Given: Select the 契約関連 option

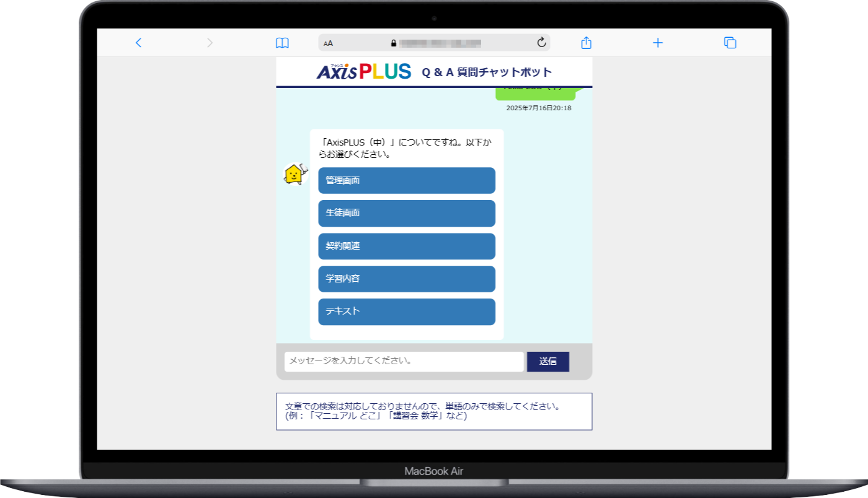Looking at the screenshot, I should (x=407, y=246).
